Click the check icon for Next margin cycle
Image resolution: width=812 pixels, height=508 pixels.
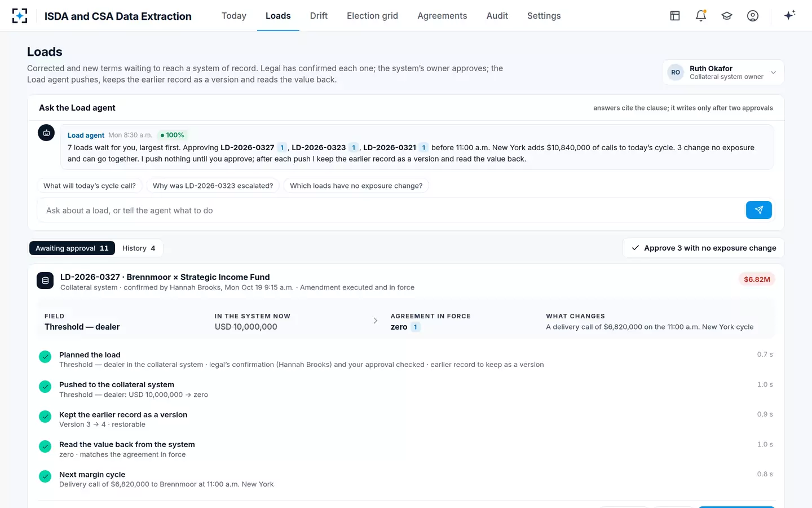pyautogui.click(x=45, y=476)
